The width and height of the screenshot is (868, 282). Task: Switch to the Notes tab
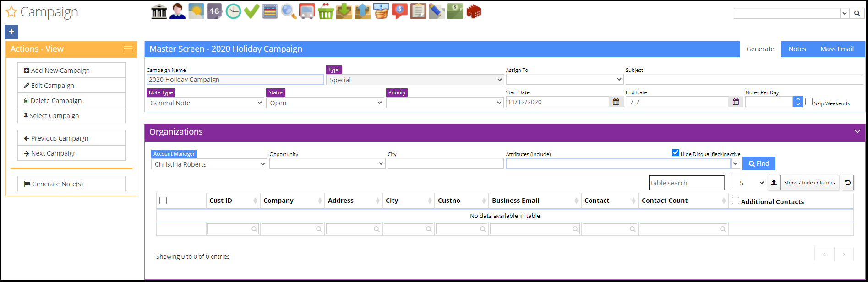click(797, 49)
